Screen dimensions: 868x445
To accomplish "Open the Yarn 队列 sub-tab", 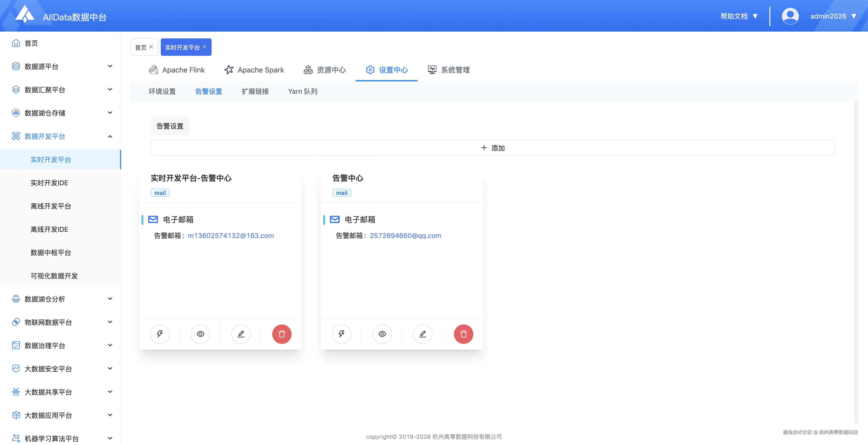I will 303,91.
